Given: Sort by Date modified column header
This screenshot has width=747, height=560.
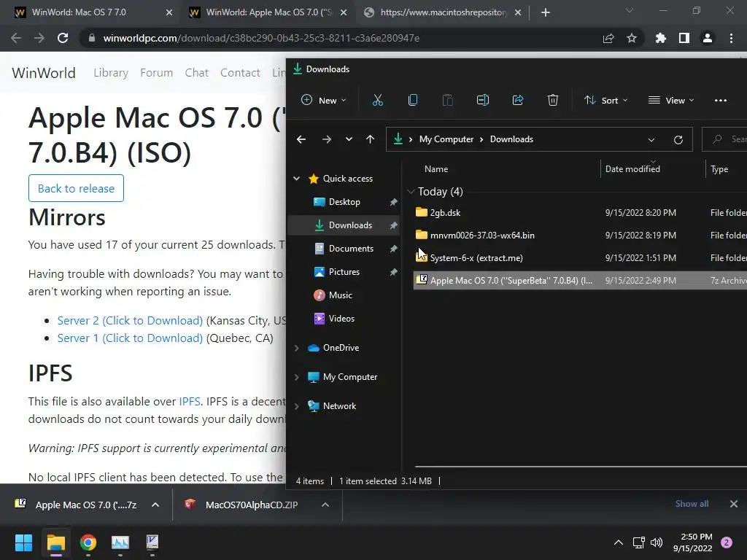Looking at the screenshot, I should (632, 169).
